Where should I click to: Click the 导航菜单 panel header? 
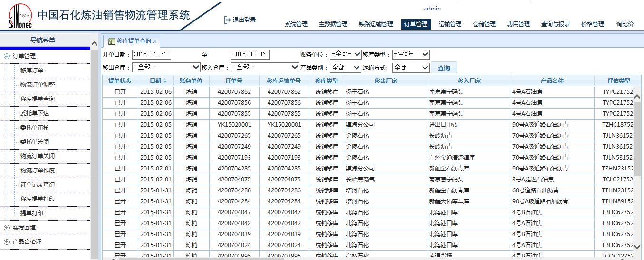[45, 40]
